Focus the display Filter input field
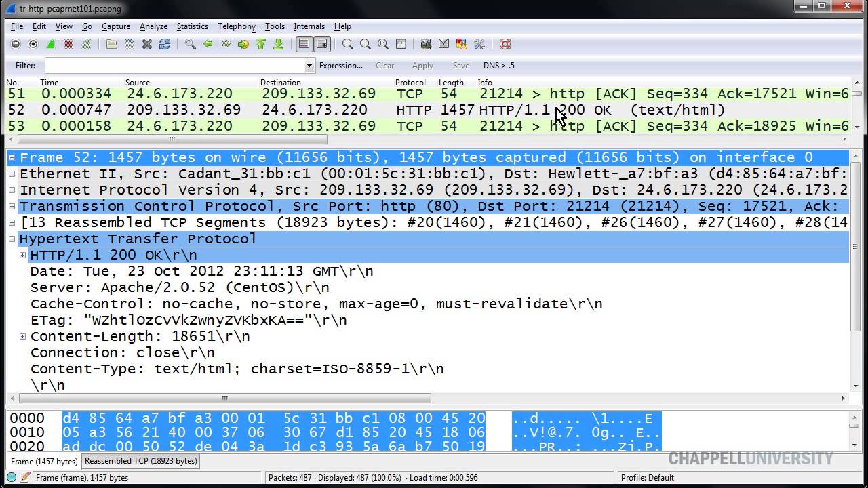Screen dimensions: 868x488 click(174, 66)
